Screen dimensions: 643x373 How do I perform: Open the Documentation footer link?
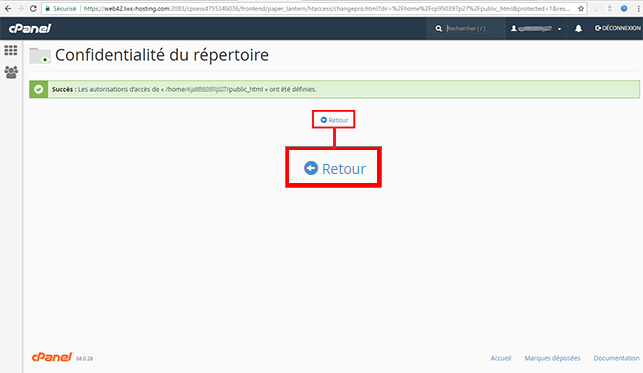tap(616, 358)
